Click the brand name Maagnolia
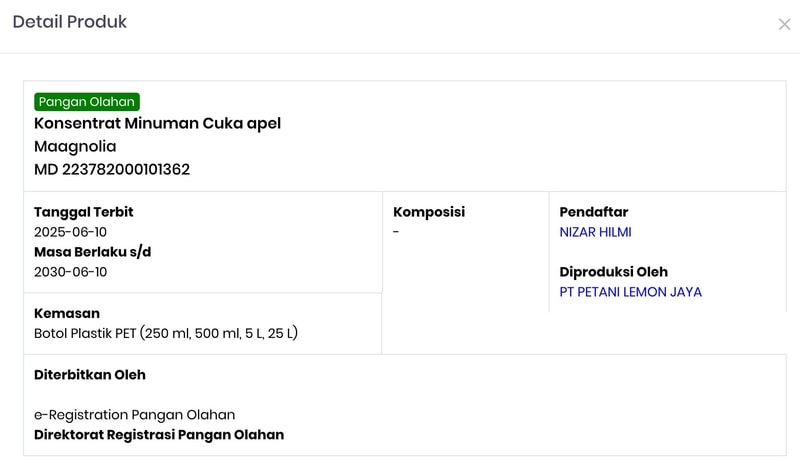The image size is (800, 468). (75, 147)
